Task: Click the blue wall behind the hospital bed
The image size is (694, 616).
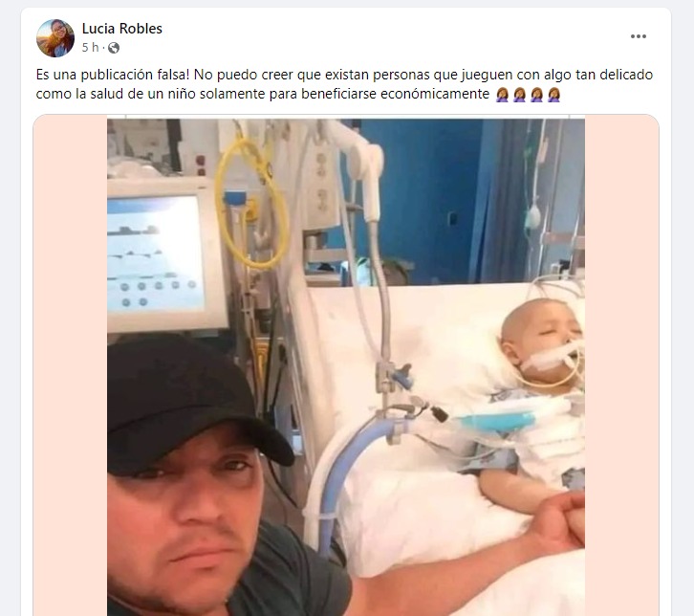Action: (424, 195)
